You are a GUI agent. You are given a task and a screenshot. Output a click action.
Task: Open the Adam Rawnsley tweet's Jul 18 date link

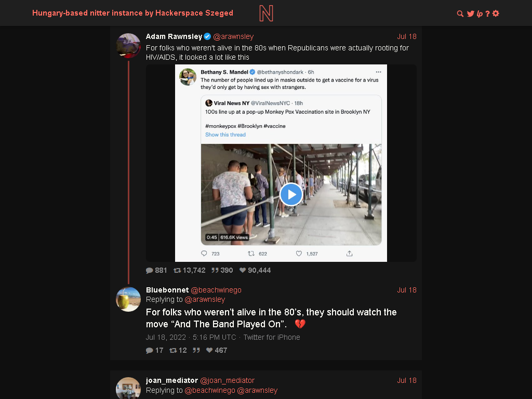407,37
